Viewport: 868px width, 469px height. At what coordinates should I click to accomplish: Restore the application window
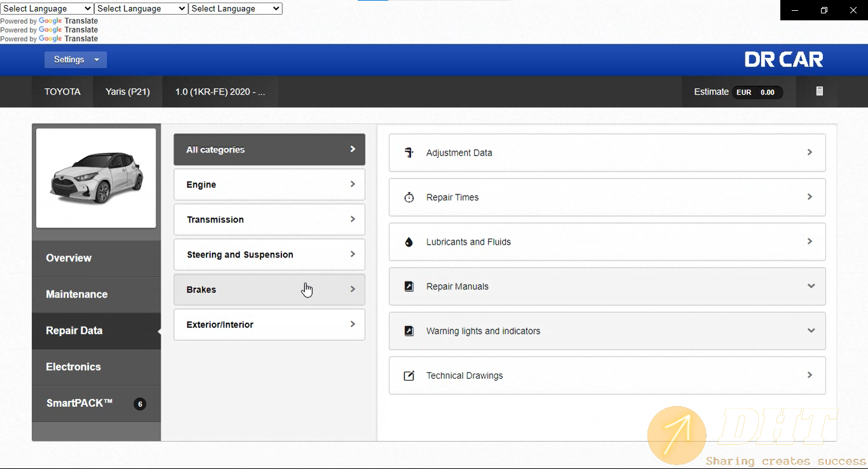point(824,10)
